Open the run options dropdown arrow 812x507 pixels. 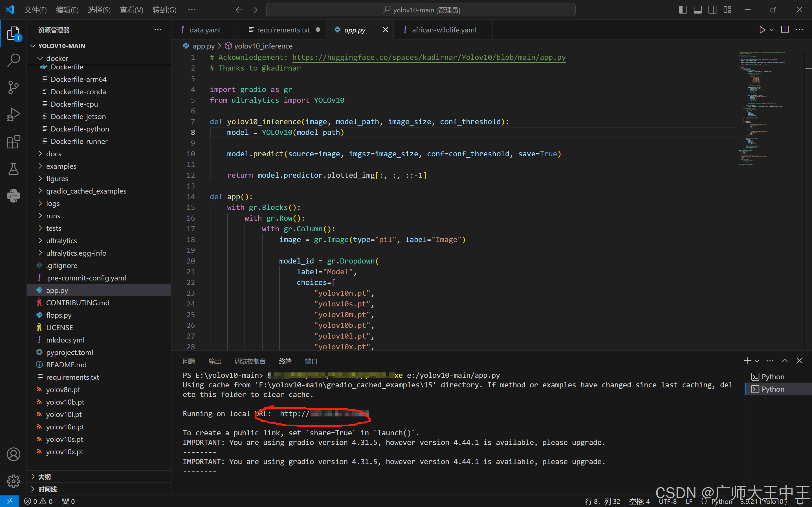tap(771, 30)
